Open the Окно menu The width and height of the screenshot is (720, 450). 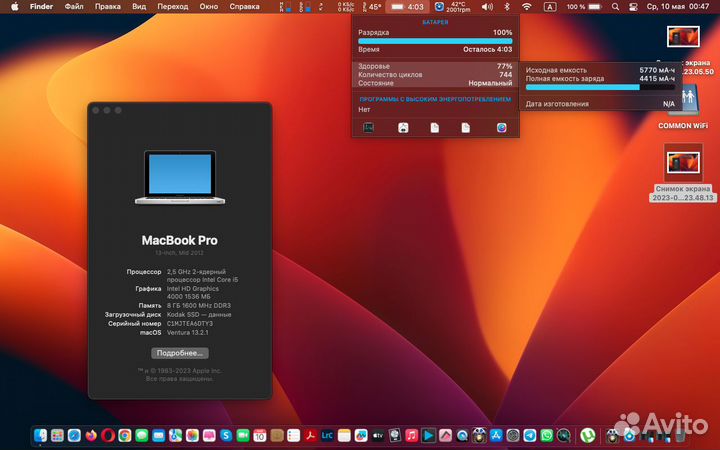(208, 6)
